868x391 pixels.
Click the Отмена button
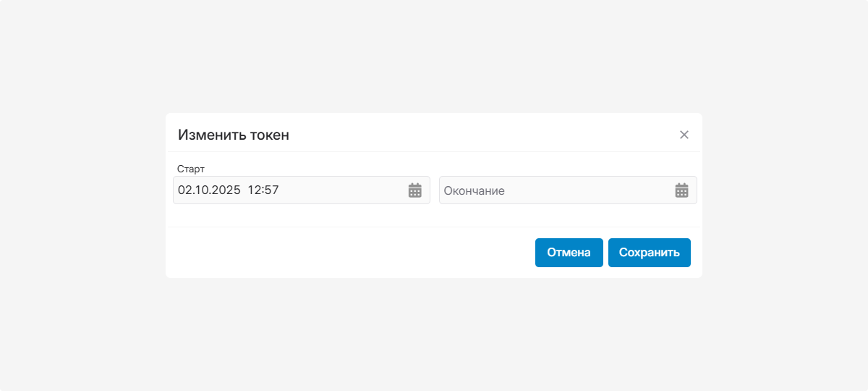569,253
